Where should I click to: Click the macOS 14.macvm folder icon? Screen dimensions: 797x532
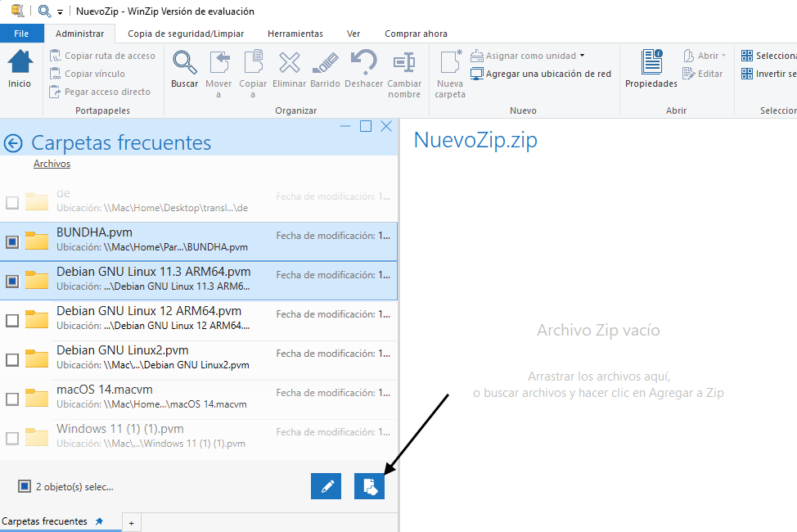[37, 397]
